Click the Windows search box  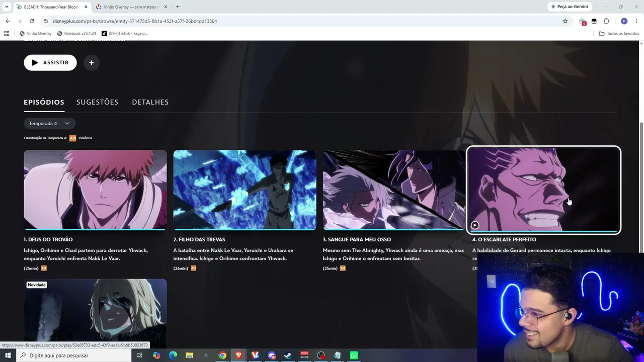click(73, 355)
